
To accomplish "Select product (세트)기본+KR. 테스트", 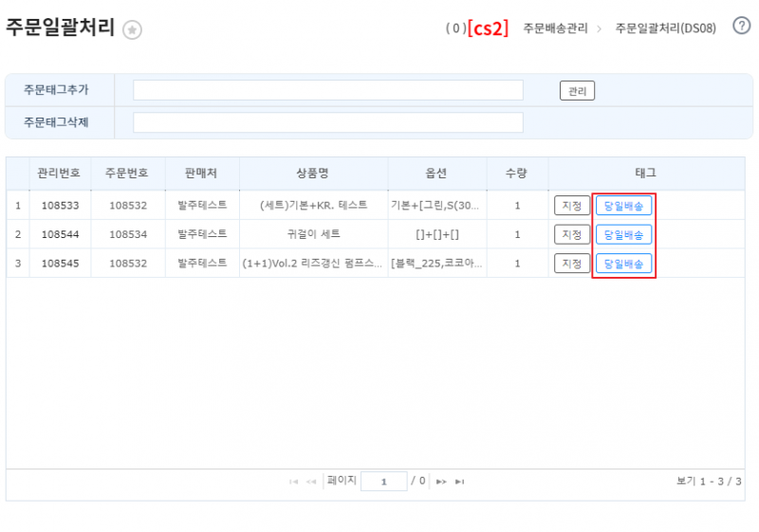I will pyautogui.click(x=314, y=205).
